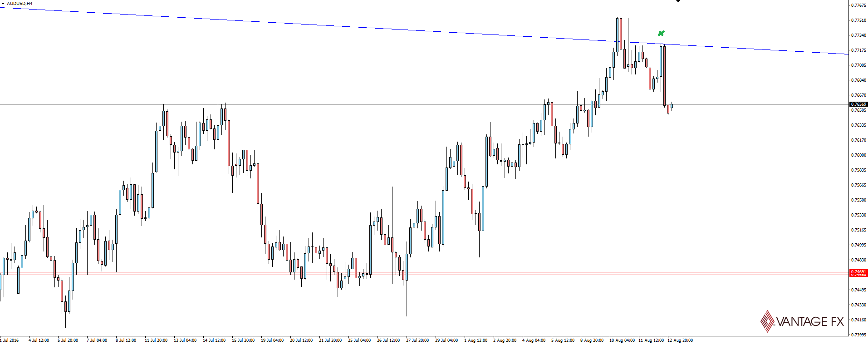Click the 0.77005 price scale label

(x=858, y=65)
